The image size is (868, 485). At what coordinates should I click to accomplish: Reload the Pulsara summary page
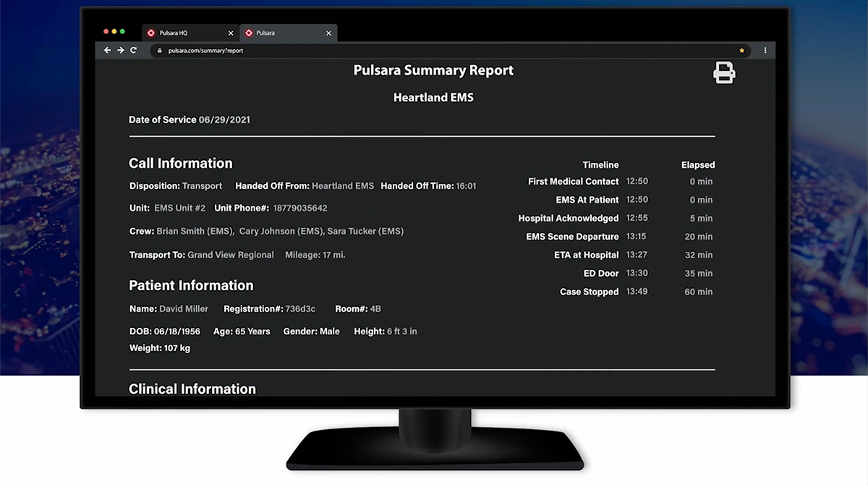click(x=134, y=51)
